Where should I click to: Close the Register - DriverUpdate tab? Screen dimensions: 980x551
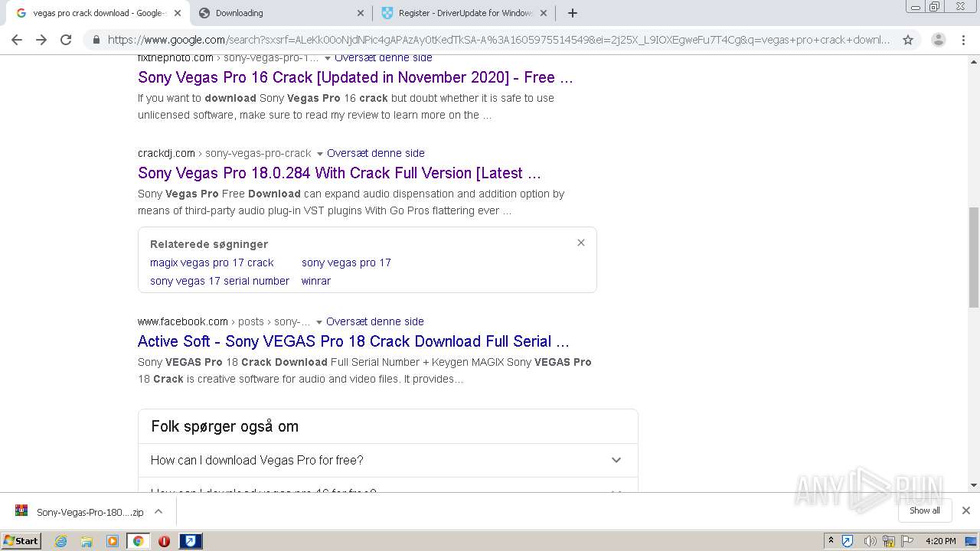(x=544, y=13)
